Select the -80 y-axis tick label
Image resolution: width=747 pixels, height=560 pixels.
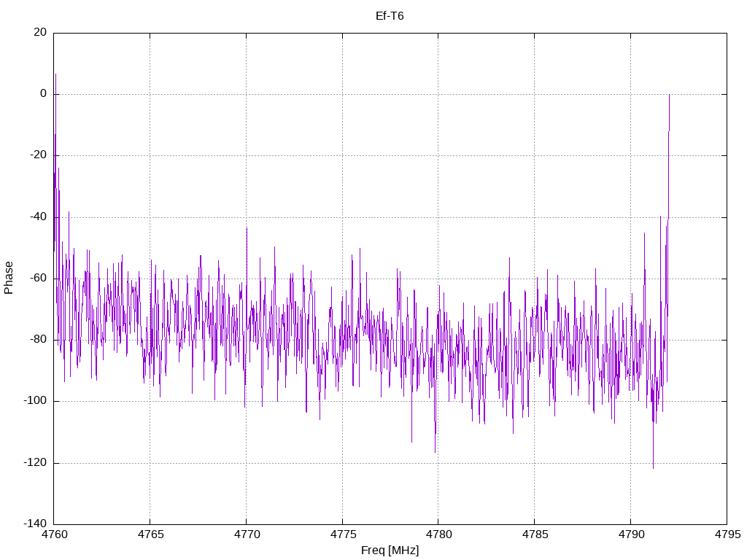point(37,340)
